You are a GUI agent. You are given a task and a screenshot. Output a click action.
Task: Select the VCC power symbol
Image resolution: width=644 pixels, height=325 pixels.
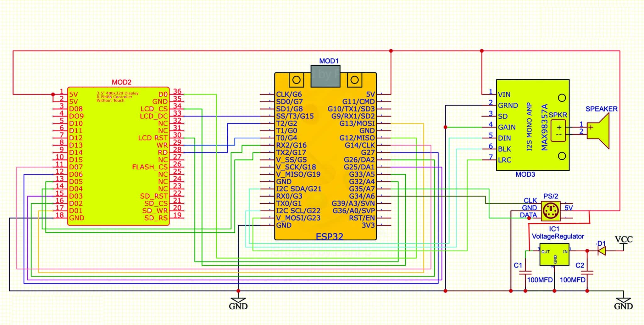pos(624,240)
